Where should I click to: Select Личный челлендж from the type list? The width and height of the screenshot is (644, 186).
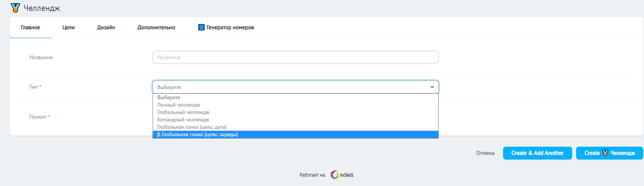[179, 105]
